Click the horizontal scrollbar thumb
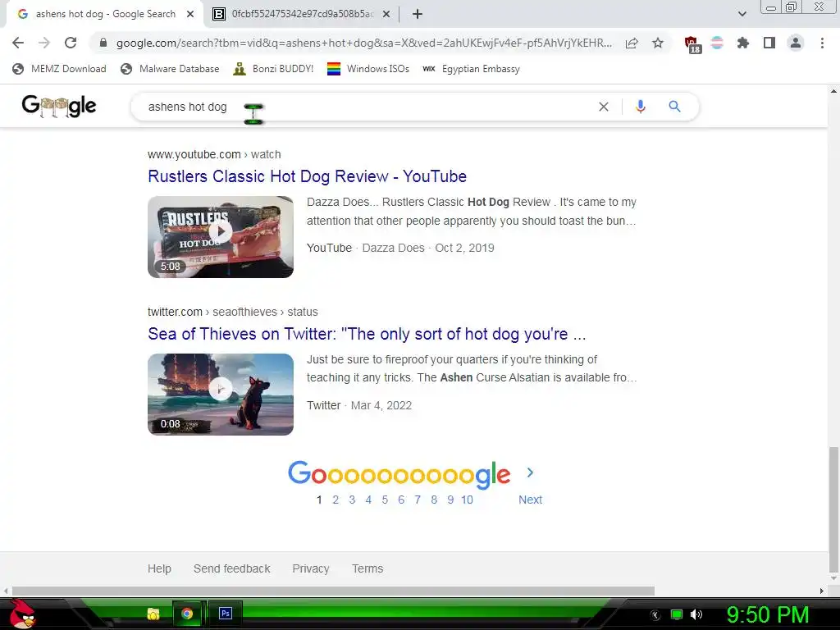This screenshot has width=840, height=630. (x=333, y=591)
